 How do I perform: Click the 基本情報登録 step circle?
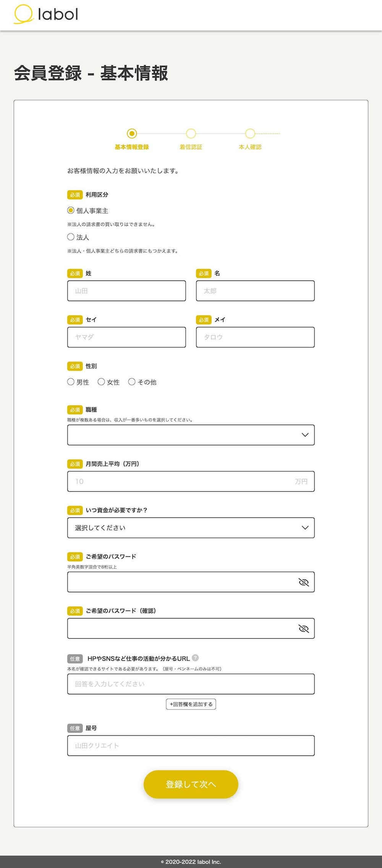click(133, 134)
